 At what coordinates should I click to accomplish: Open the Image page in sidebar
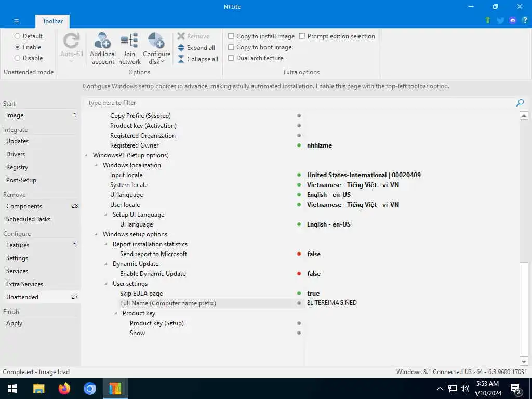tap(41, 115)
